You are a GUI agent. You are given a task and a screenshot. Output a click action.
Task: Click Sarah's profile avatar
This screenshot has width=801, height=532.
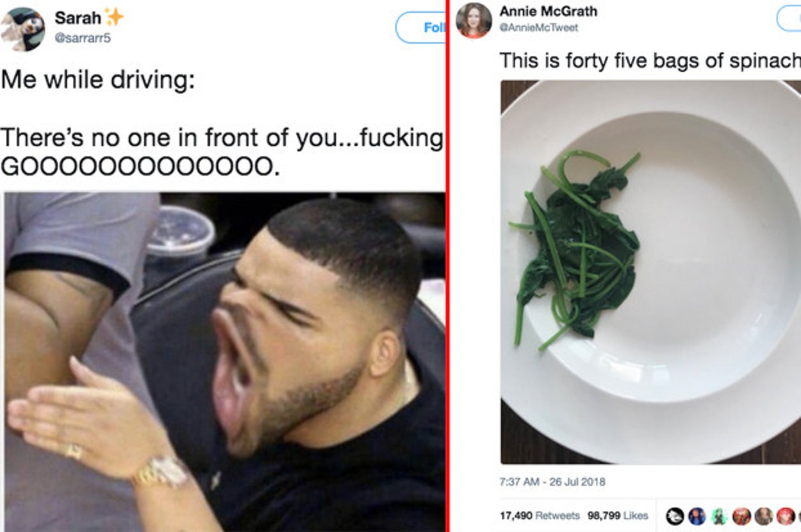tap(23, 29)
